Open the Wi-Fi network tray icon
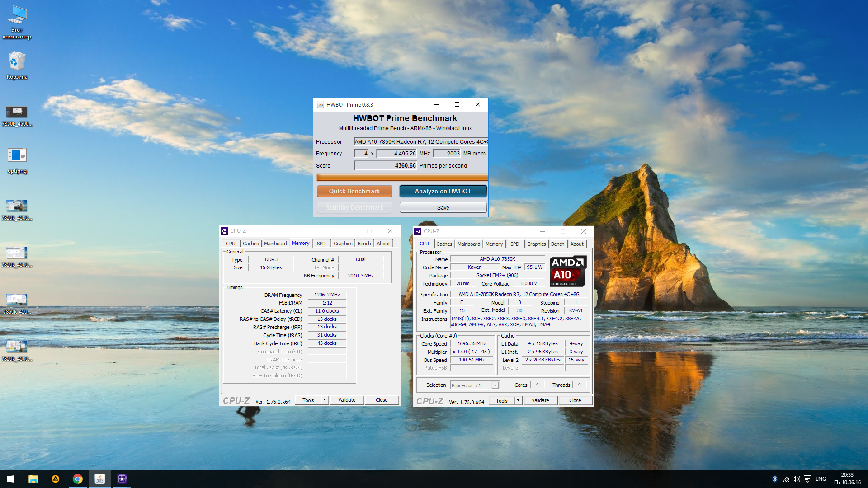This screenshot has width=868, height=488. [x=786, y=479]
